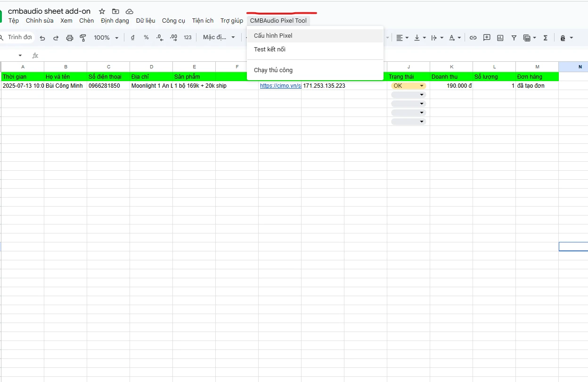The height and width of the screenshot is (382, 588).
Task: Select Test kết nối menu entry
Action: 269,50
